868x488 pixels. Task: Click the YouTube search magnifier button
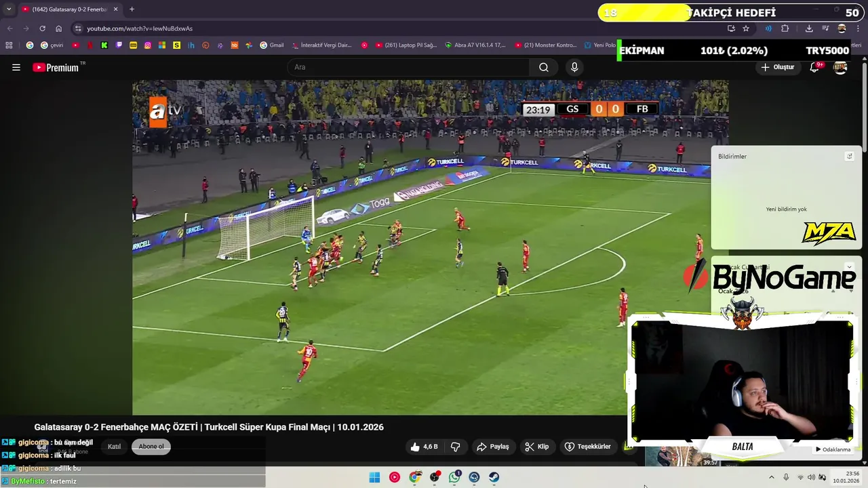tap(544, 67)
